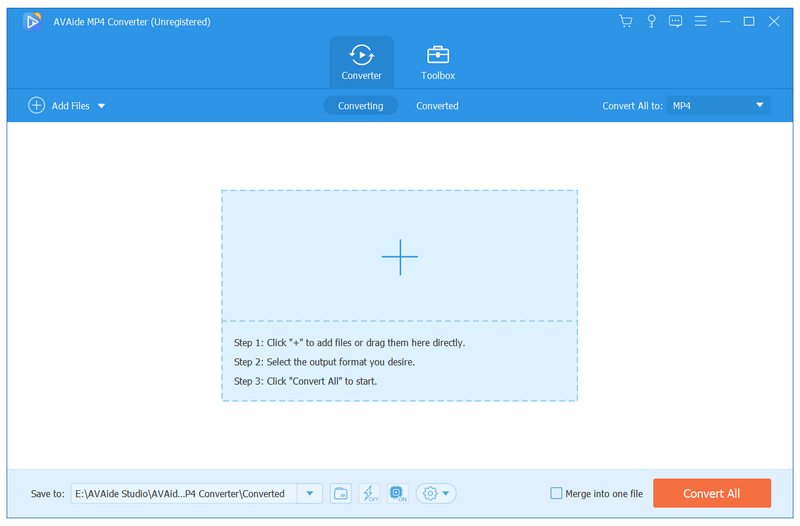Click the 'Convert All to:' label
800x526 pixels.
coord(632,106)
